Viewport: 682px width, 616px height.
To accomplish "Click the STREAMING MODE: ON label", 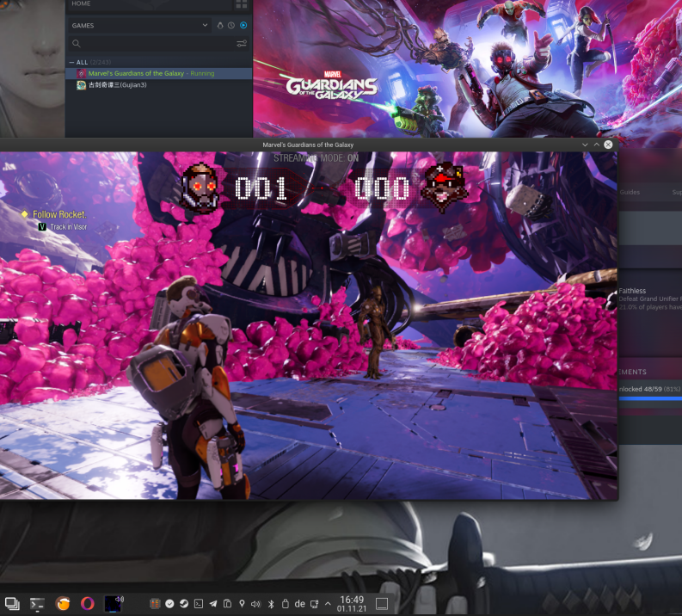I will tap(316, 158).
